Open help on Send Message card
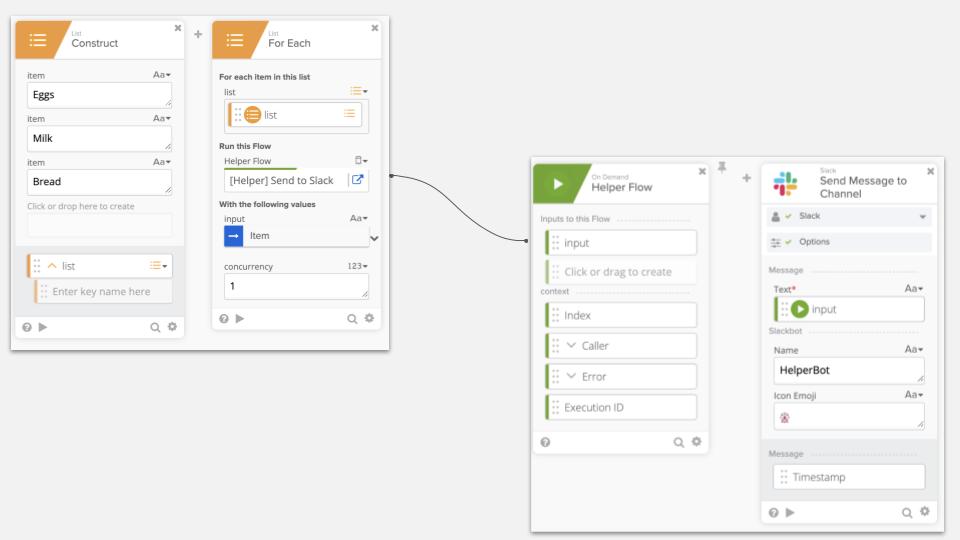 click(773, 512)
